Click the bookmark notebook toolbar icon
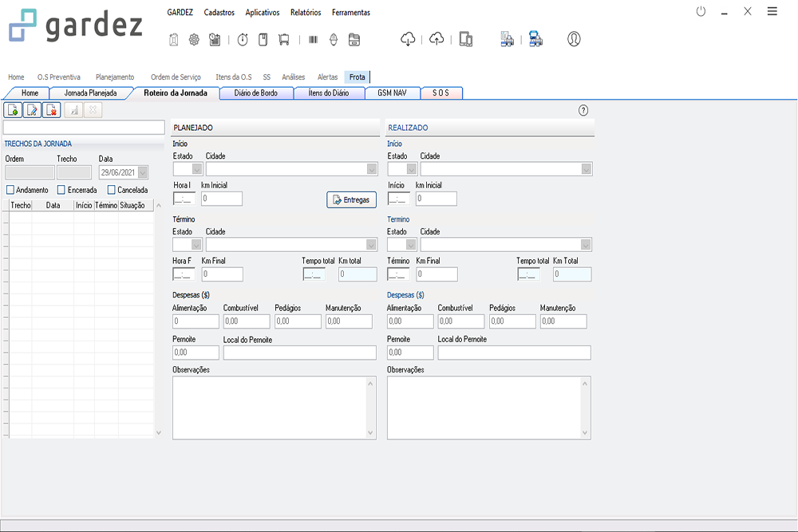The width and height of the screenshot is (798, 532). pyautogui.click(x=263, y=39)
